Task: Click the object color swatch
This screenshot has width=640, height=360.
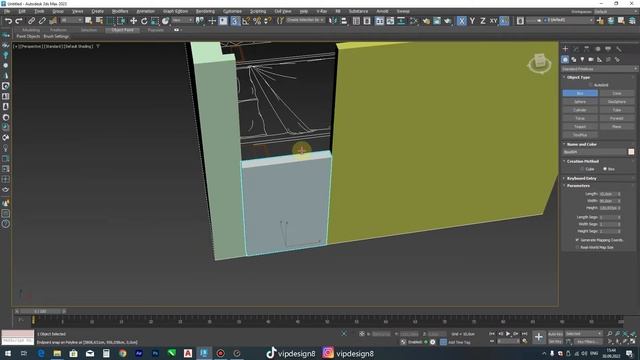Action: tap(631, 152)
